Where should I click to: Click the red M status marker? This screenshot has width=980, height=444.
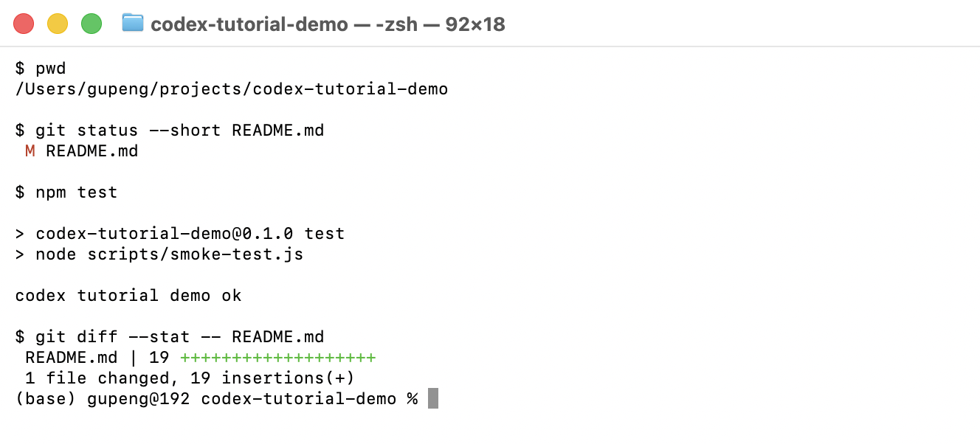tap(30, 151)
